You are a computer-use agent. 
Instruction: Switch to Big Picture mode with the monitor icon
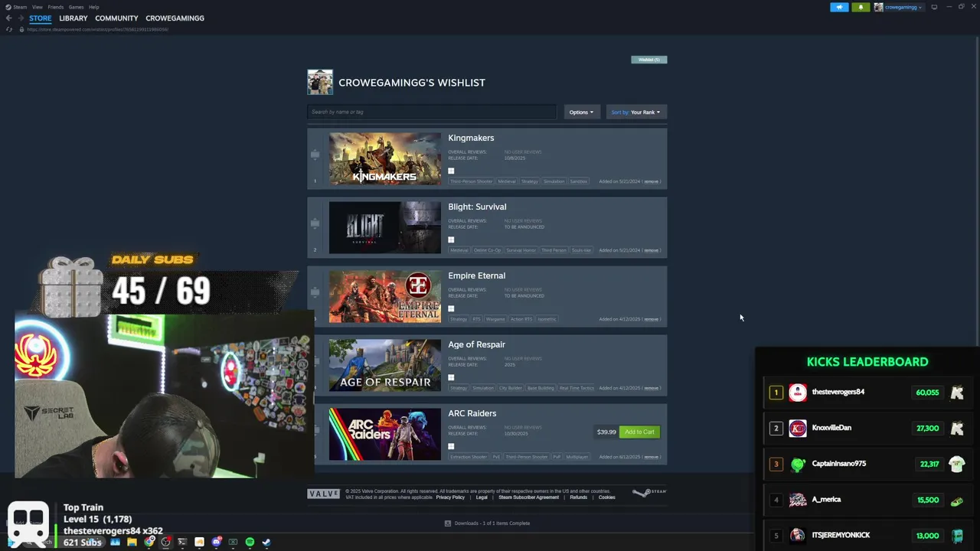tap(934, 7)
